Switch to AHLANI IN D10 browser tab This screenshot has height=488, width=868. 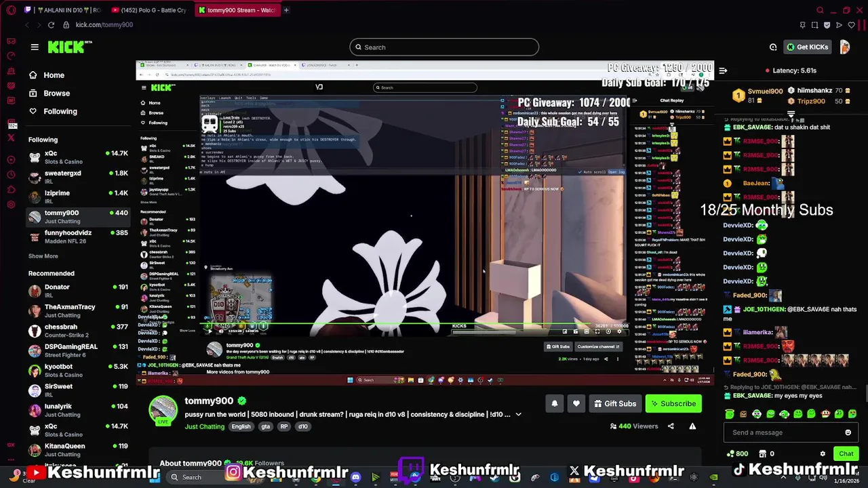click(64, 10)
